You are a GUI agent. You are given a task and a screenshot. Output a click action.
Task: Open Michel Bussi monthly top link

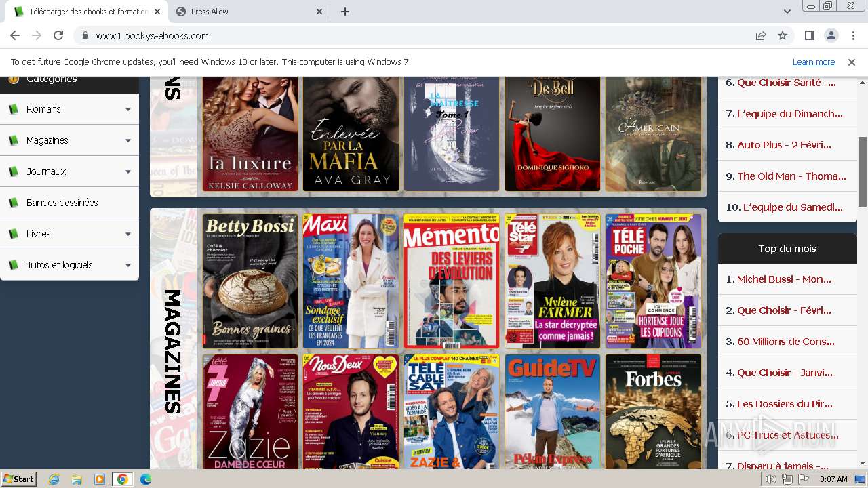point(784,279)
